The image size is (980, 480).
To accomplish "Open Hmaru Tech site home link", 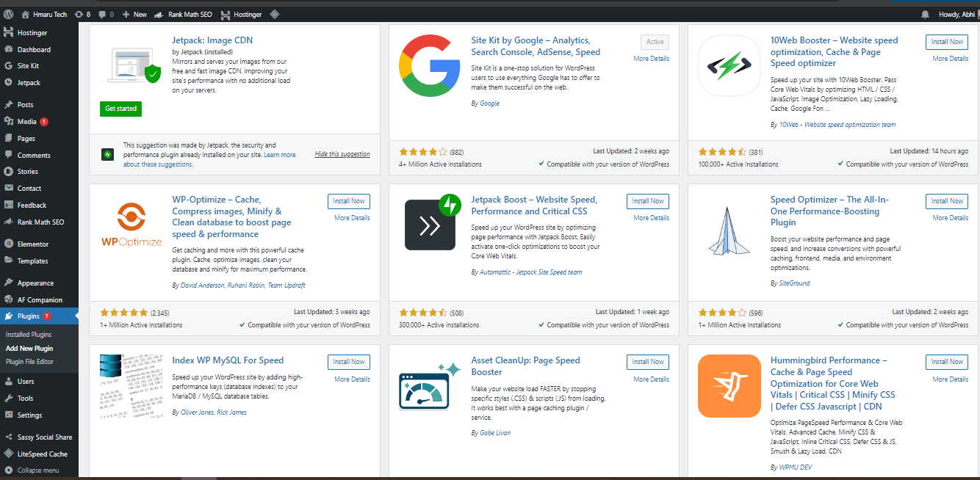I will [45, 14].
